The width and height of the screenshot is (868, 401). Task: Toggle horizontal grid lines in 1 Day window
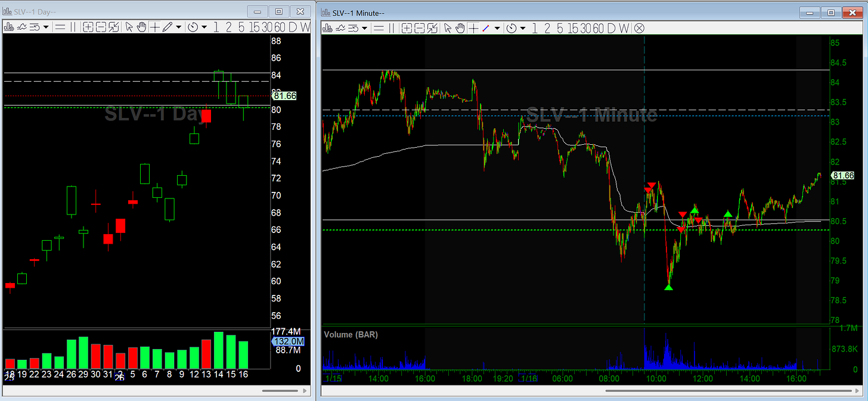[x=60, y=27]
